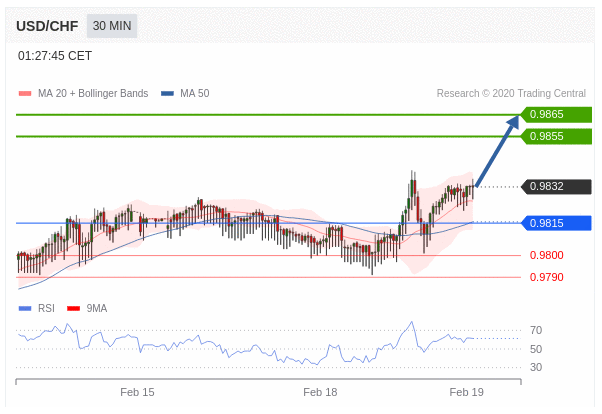Viewport: 602px width, 414px height.
Task: Click the RSI legend swatch
Action: pyautogui.click(x=25, y=308)
